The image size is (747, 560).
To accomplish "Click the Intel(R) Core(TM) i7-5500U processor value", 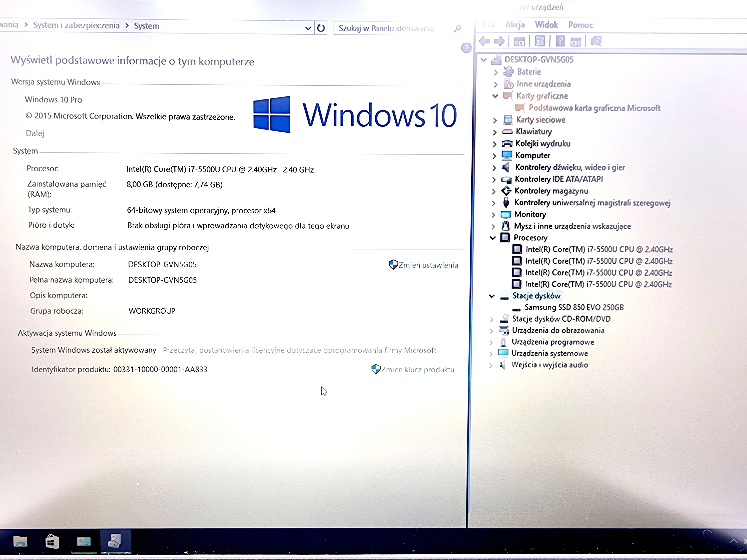I will click(x=220, y=169).
